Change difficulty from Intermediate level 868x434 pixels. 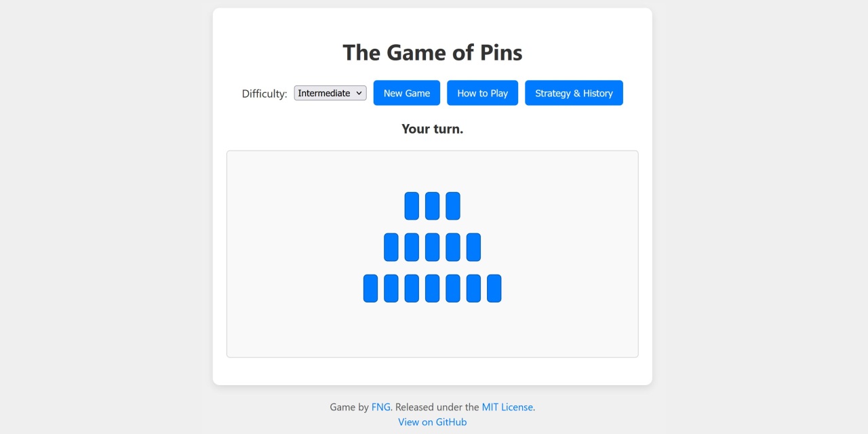click(x=330, y=93)
